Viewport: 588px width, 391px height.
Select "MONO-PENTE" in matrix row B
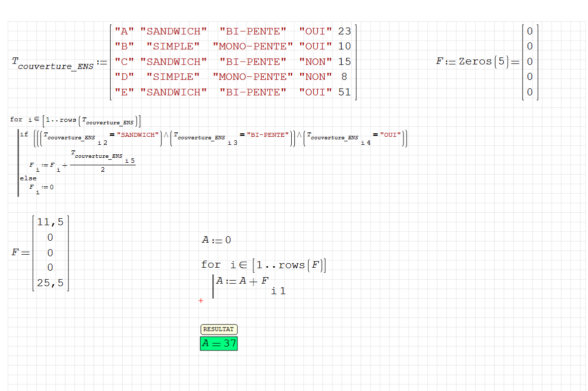point(253,46)
